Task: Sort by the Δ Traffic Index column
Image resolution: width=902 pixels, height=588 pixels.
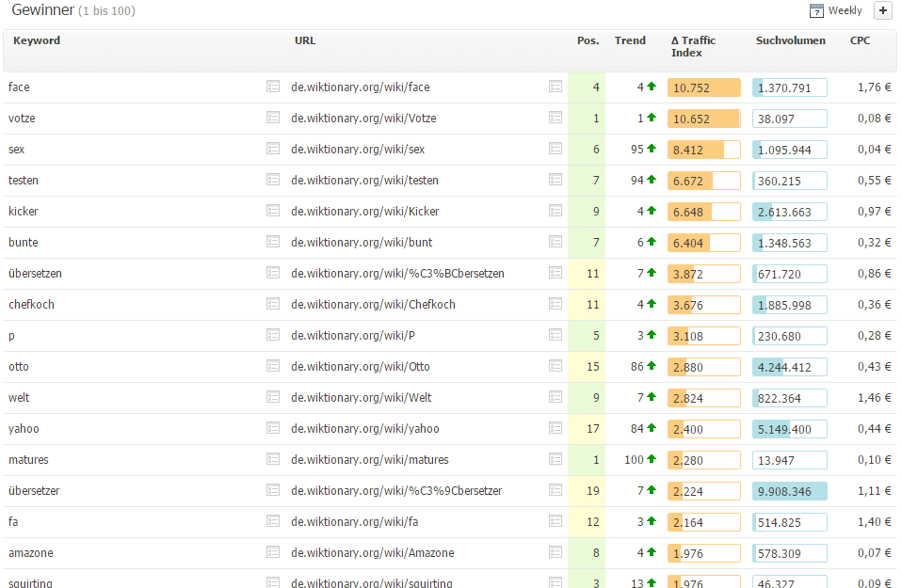Action: tap(693, 47)
